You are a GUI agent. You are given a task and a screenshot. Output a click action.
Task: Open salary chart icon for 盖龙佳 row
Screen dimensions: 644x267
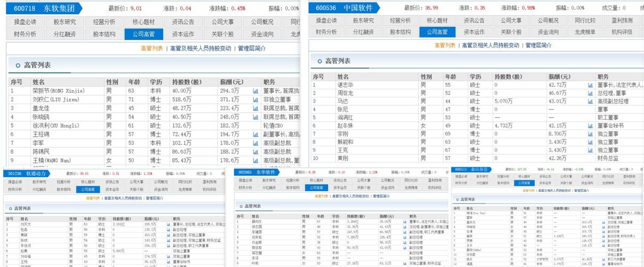[x=256, y=108]
